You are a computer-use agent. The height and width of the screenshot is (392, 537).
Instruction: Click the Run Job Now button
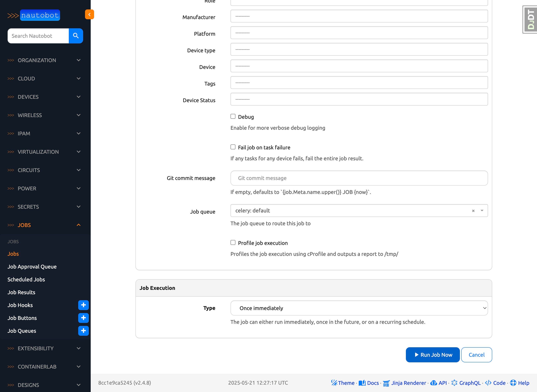(x=433, y=355)
